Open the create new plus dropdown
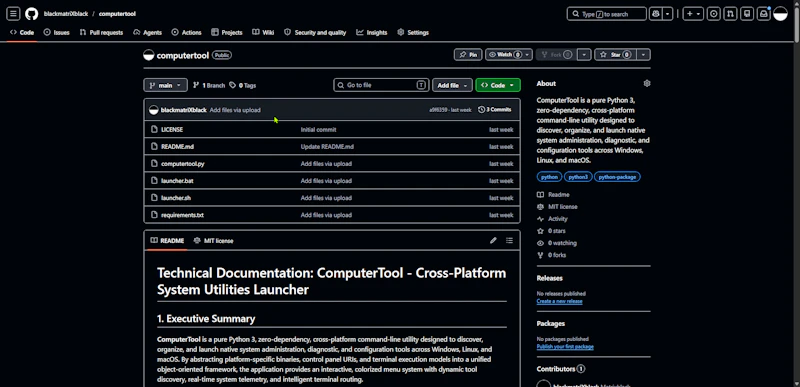800x387 pixels. pos(693,14)
